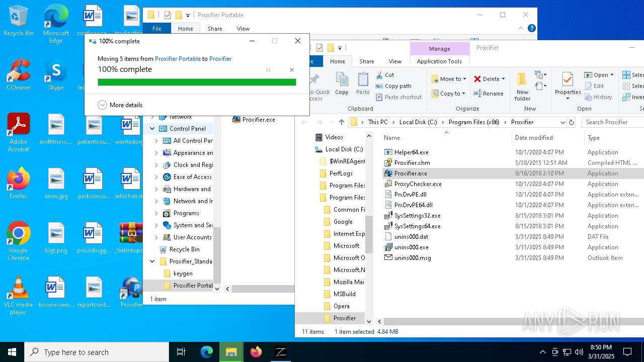Screen dimensions: 644x362
Task: Launch Adobe Acrobat from desktop
Action: click(18, 133)
